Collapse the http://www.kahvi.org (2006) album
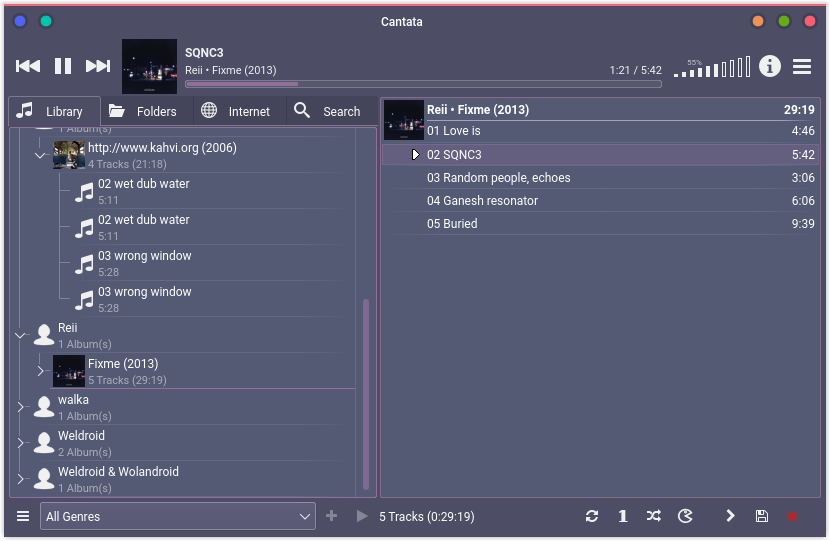This screenshot has height=541, width=830. tap(40, 156)
